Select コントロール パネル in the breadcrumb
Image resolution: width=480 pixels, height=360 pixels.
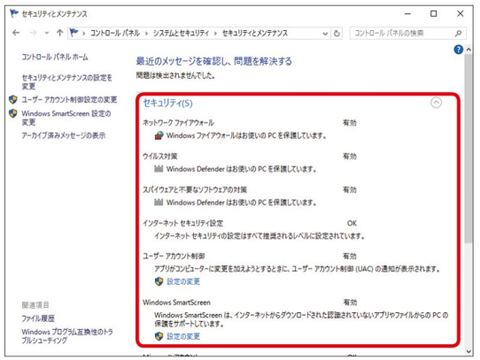pyautogui.click(x=115, y=33)
